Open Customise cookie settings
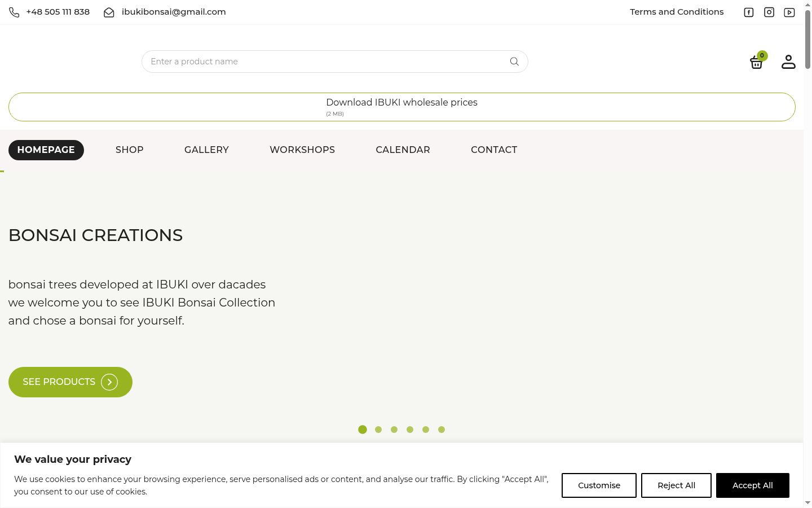The width and height of the screenshot is (812, 508). 599,485
